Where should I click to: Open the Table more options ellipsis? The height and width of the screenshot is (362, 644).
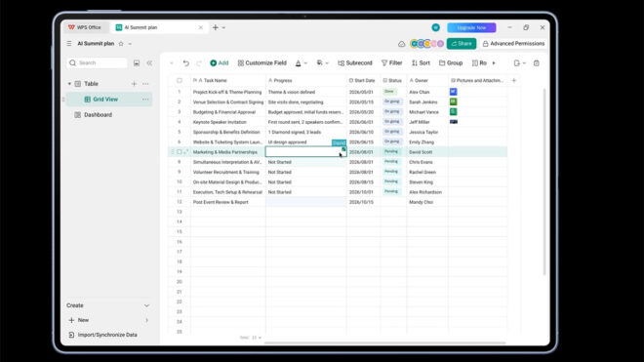point(145,84)
